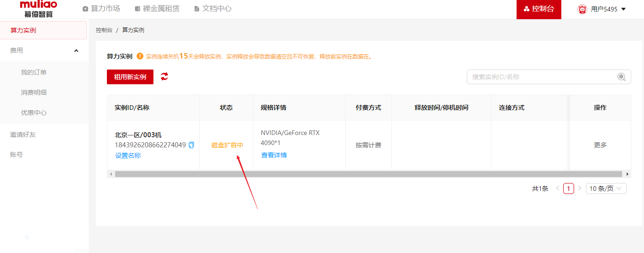The height and width of the screenshot is (253, 644).
Task: Click the 租用新实例 button
Action: pyautogui.click(x=130, y=77)
